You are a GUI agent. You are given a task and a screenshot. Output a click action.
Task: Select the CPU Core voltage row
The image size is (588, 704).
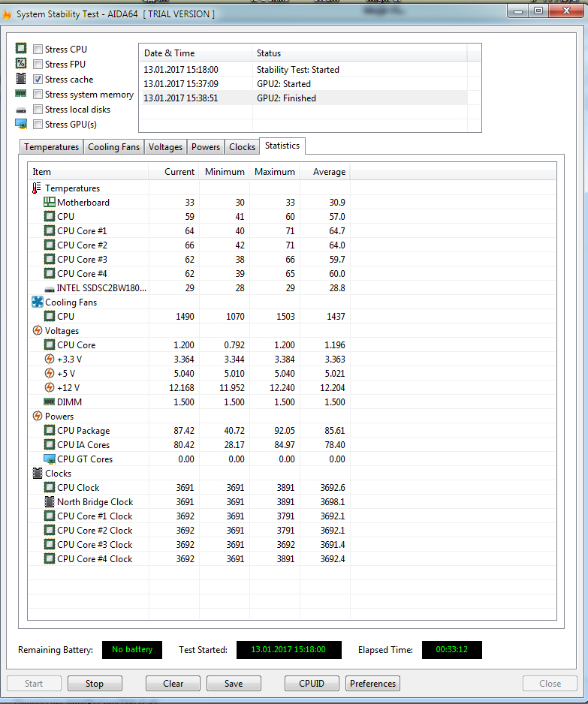[292, 344]
